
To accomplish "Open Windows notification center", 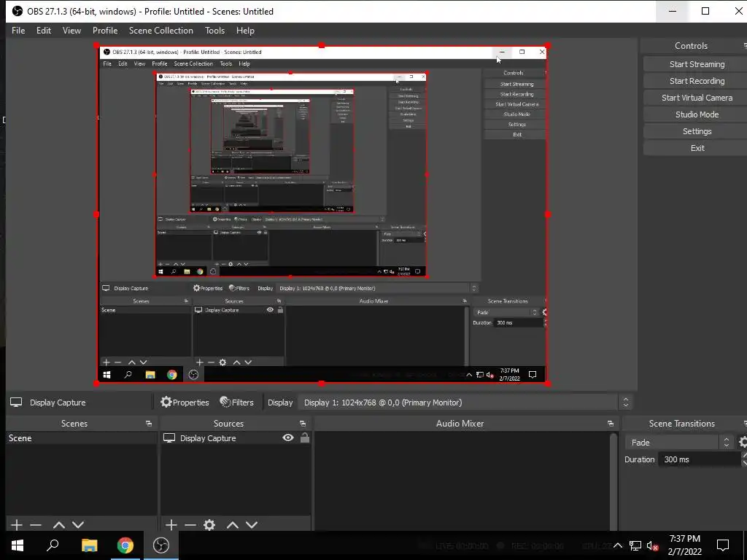I will [x=723, y=545].
